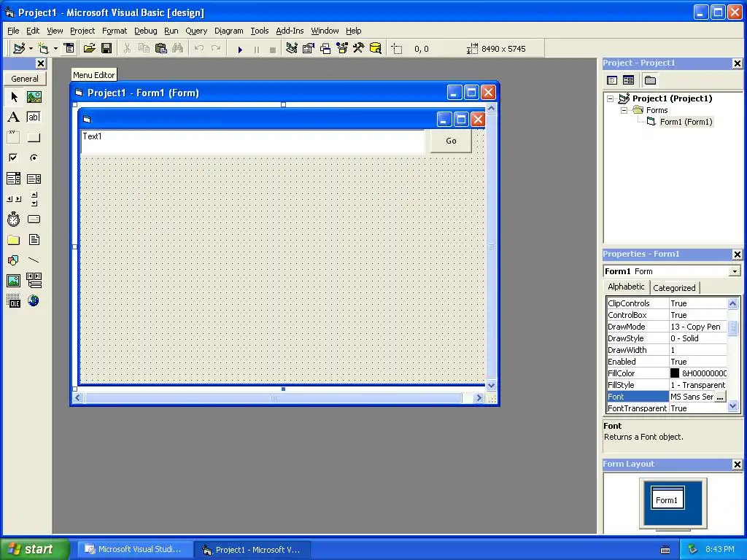Switch to Microsoft Visual Studi... taskbar item
This screenshot has width=747, height=560.
pos(136,550)
